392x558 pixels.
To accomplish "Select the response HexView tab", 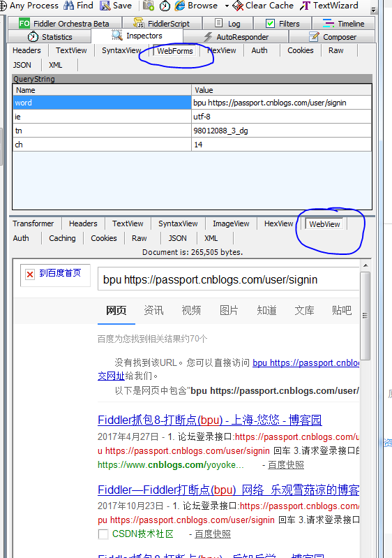I will click(x=278, y=223).
